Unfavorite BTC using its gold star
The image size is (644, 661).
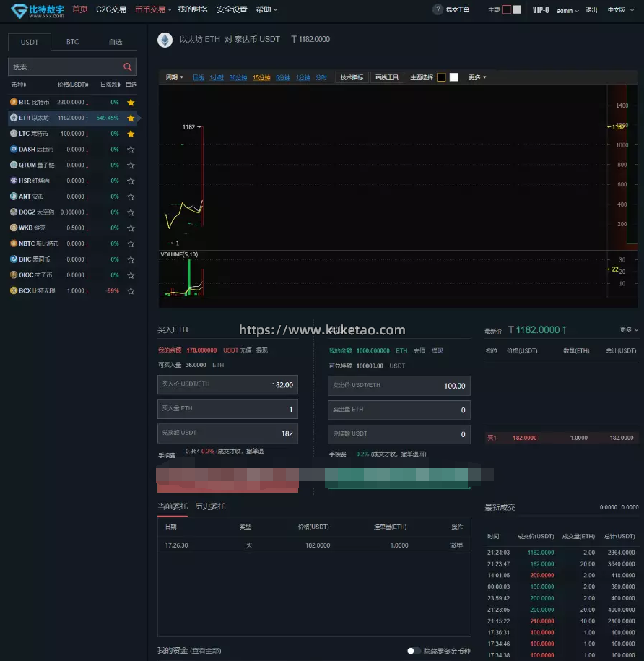(131, 103)
